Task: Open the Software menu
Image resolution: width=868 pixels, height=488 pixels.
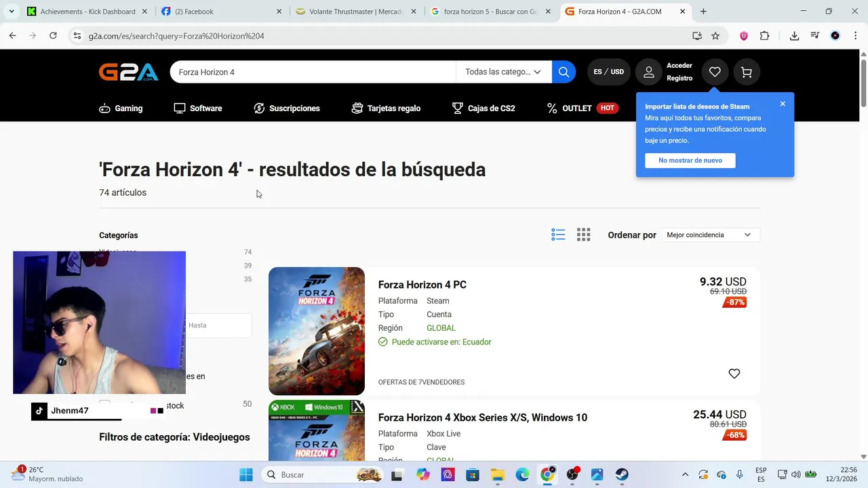Action: point(198,108)
